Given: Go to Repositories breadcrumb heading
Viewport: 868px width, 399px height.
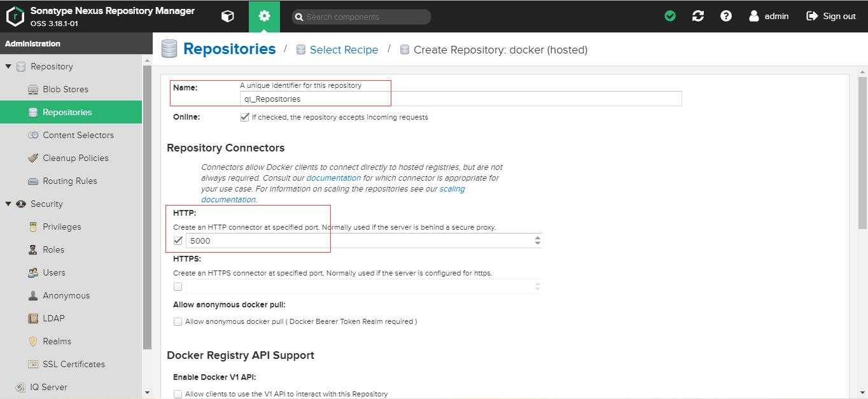Looking at the screenshot, I should pyautogui.click(x=229, y=49).
